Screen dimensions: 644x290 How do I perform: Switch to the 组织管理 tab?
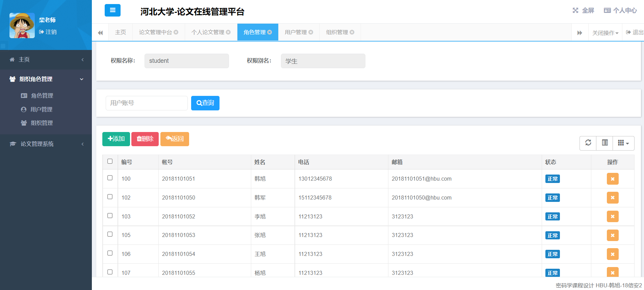coord(337,32)
